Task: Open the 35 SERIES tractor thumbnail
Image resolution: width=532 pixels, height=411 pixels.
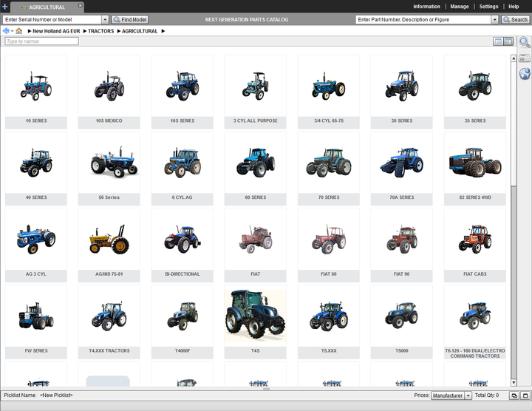Action: [475, 92]
